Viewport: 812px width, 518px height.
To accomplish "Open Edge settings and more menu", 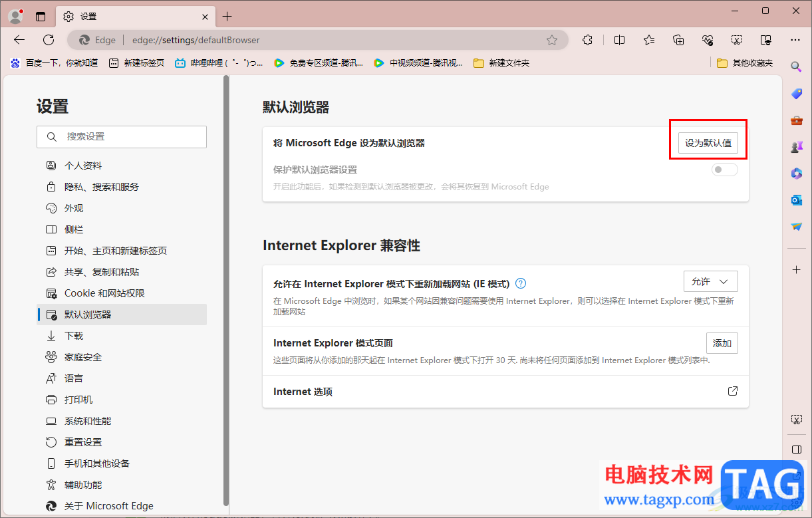I will 795,40.
